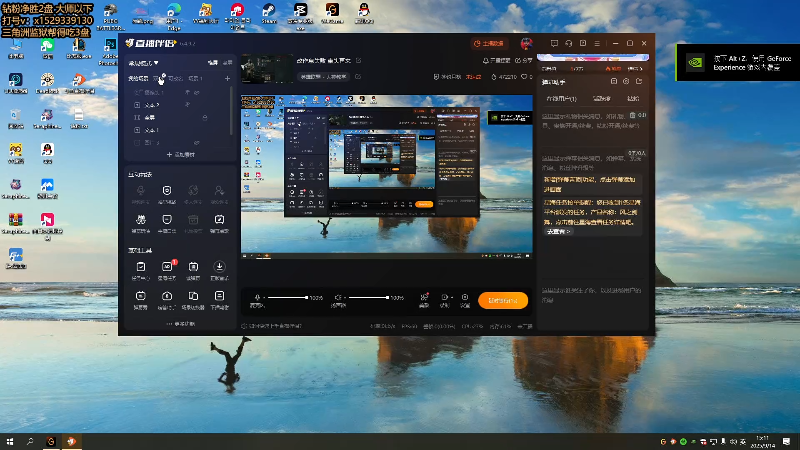Click the headset support icon in the title bar
800x450 pixels.
coord(568,43)
